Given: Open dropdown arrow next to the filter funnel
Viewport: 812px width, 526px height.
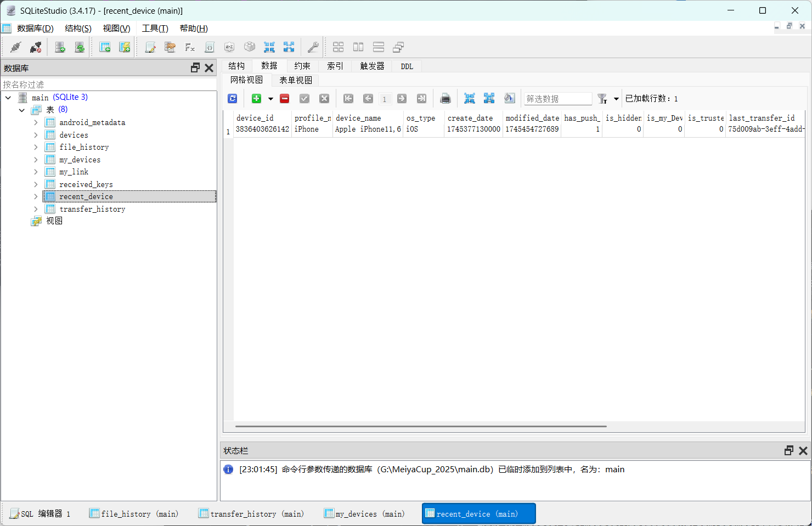Looking at the screenshot, I should point(616,99).
